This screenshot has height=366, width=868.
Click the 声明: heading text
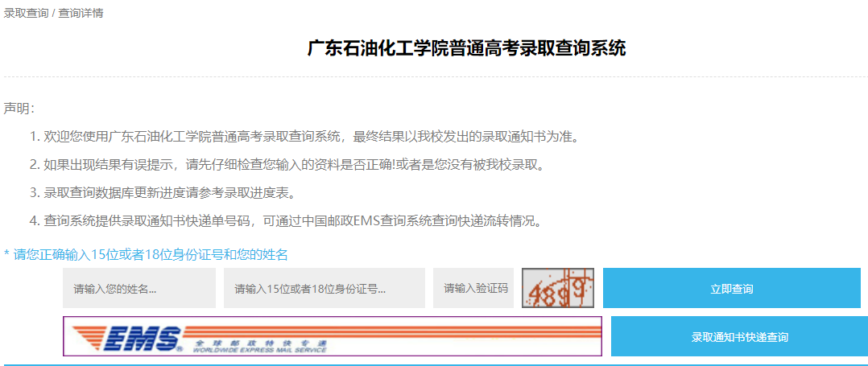click(19, 109)
